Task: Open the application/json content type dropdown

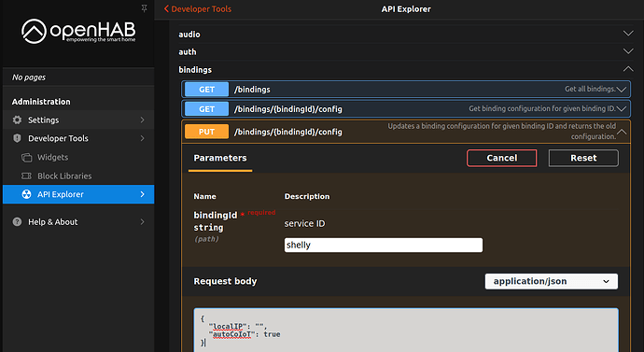Action: [x=552, y=281]
